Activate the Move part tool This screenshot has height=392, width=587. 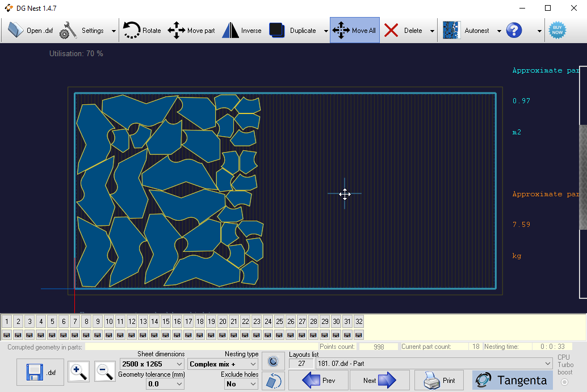191,30
